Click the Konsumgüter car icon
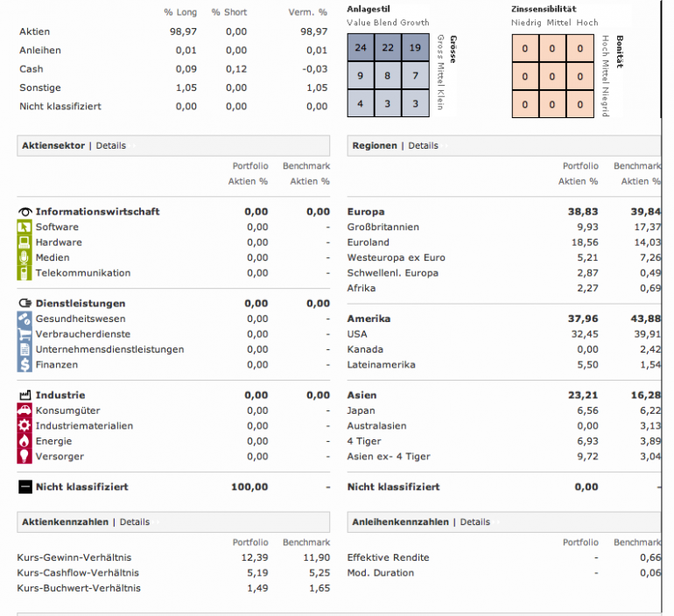This screenshot has height=616, width=674. 25,410
